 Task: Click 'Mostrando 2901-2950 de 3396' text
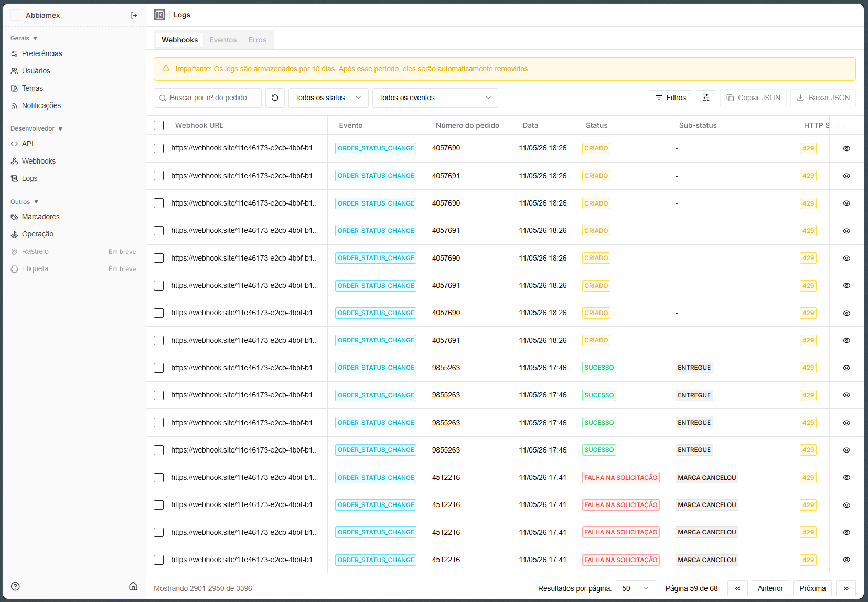point(203,588)
